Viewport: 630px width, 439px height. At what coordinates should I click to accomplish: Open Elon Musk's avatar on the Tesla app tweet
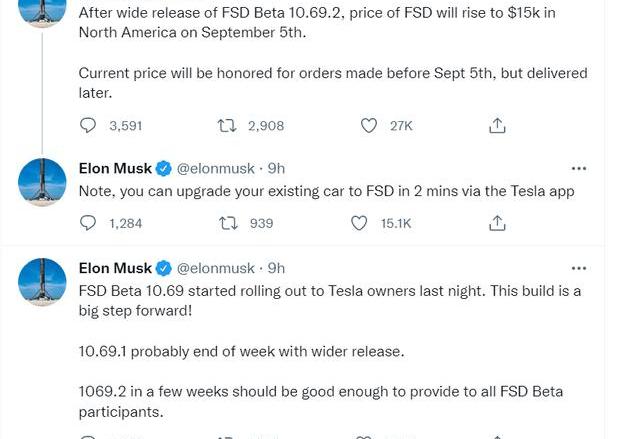coord(42,182)
